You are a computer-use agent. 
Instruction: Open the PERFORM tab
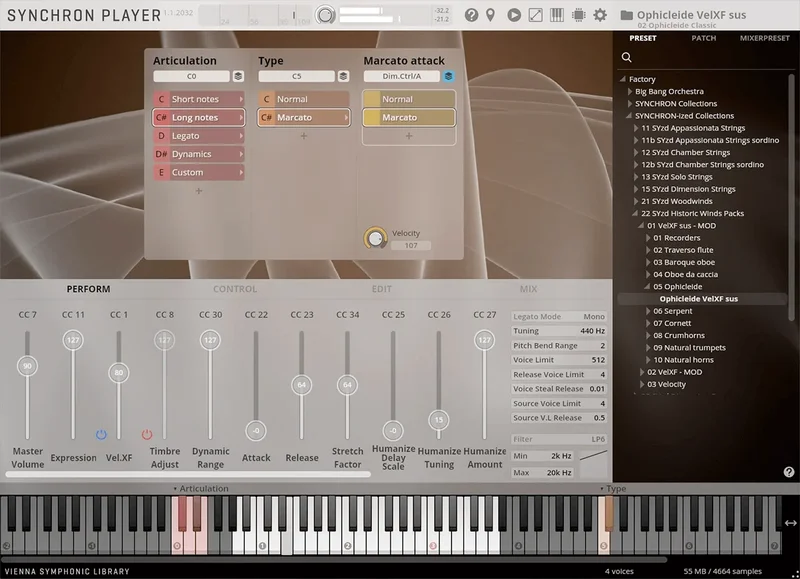pos(88,289)
